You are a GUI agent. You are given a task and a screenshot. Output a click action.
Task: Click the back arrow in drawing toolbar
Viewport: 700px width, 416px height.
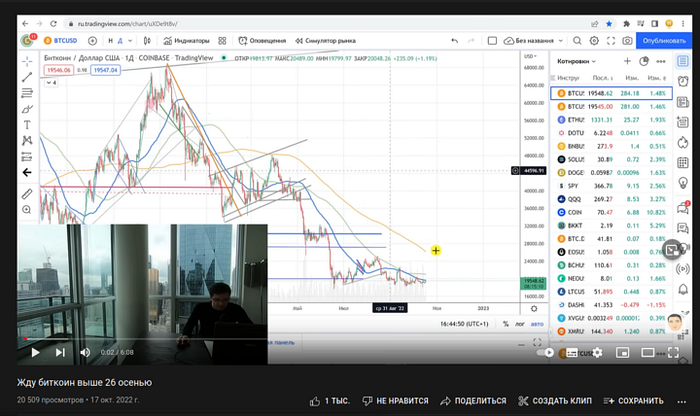coord(27,172)
